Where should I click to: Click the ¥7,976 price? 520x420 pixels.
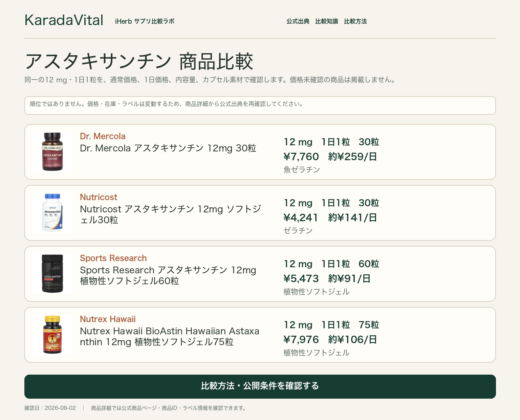(x=301, y=339)
